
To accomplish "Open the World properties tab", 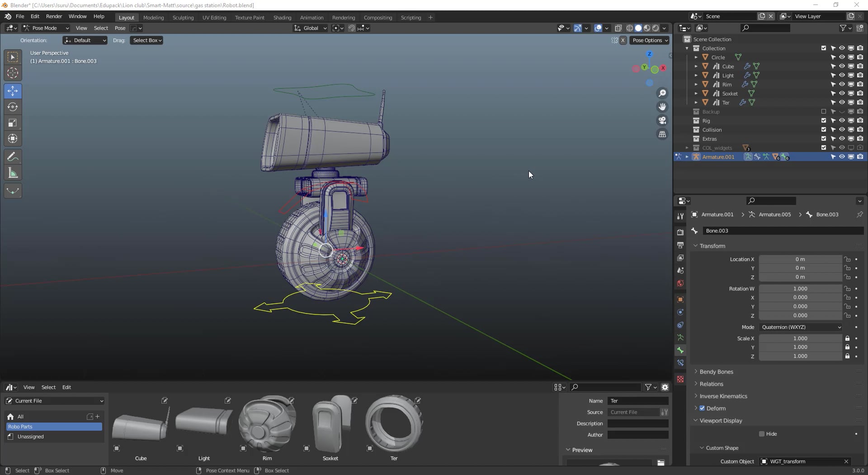I will (680, 283).
